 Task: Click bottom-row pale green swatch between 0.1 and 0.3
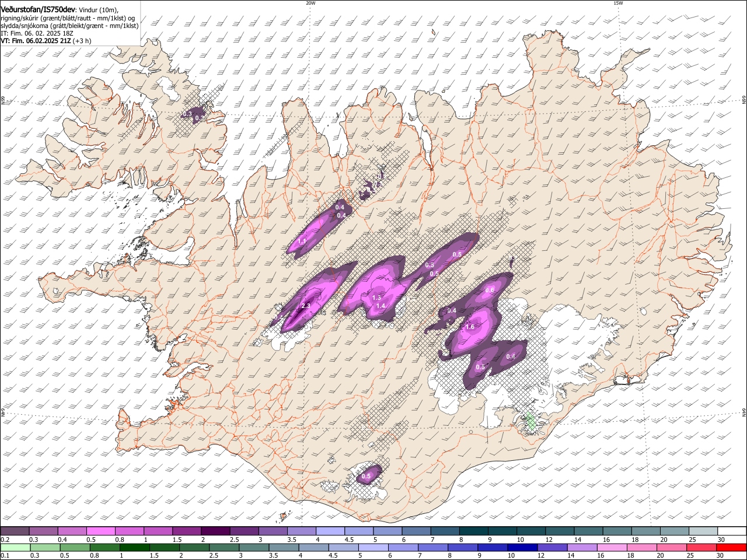(x=15, y=548)
